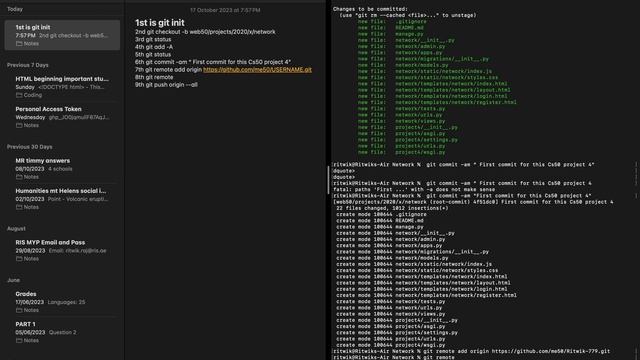Click the terminal window scrollbar

[x=328, y=180]
